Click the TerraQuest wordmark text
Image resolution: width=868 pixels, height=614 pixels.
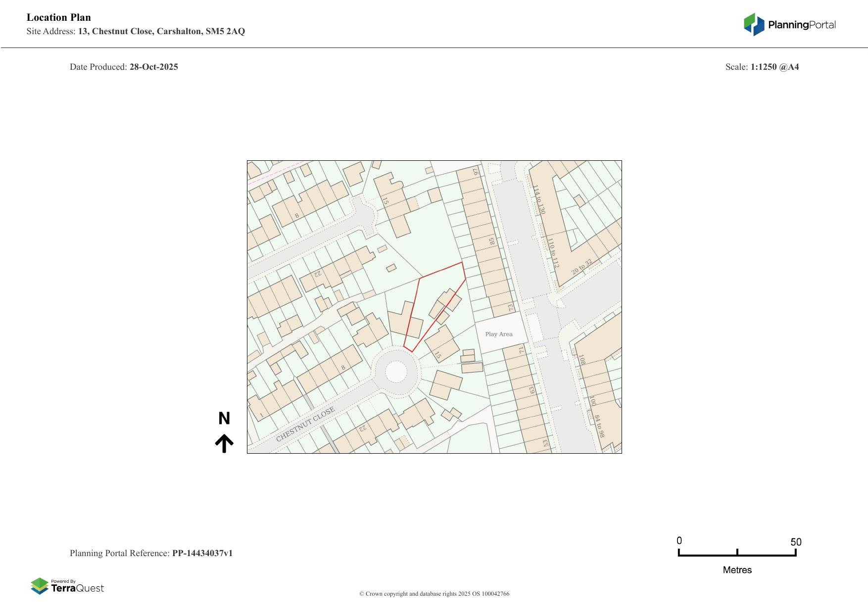[x=78, y=588]
